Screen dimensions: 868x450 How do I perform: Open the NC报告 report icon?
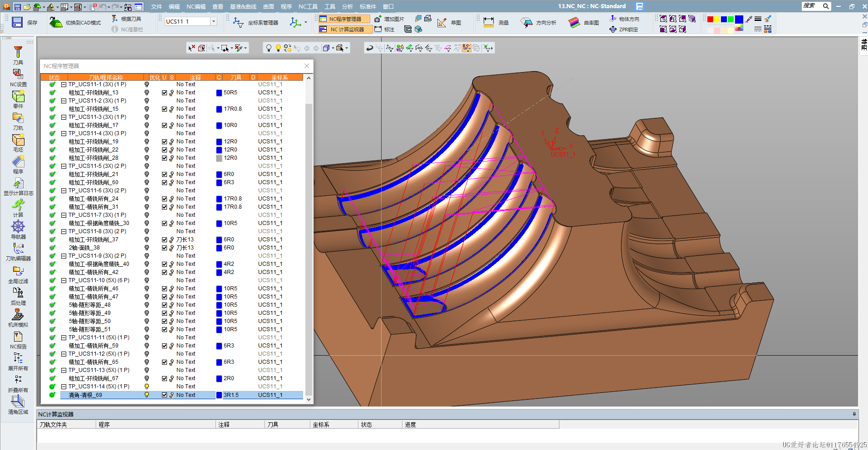click(x=18, y=340)
